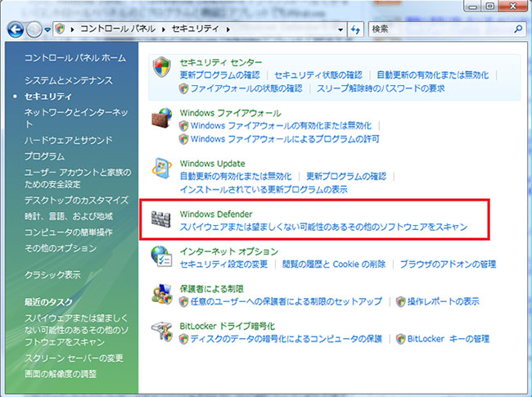Viewport: 532px width, 397px height.
Task: Click 閲覧の履歴と Cookie の削除 link
Action: click(334, 264)
